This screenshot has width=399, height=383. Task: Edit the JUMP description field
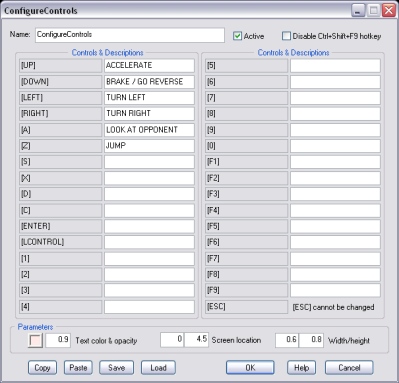(149, 146)
